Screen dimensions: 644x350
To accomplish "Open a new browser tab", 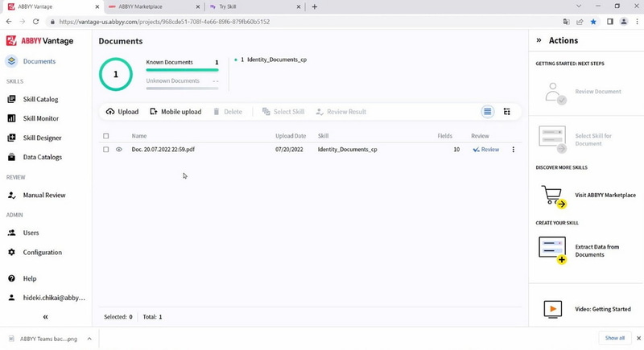I will [314, 6].
